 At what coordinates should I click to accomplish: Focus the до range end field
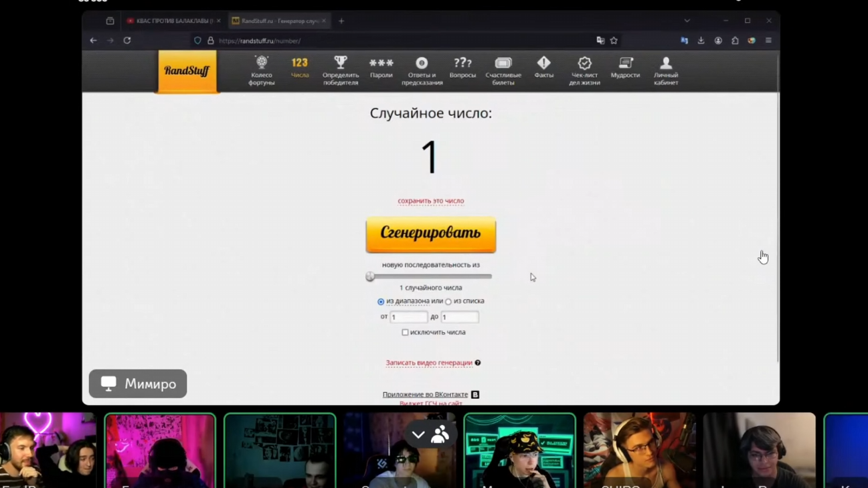[460, 317]
